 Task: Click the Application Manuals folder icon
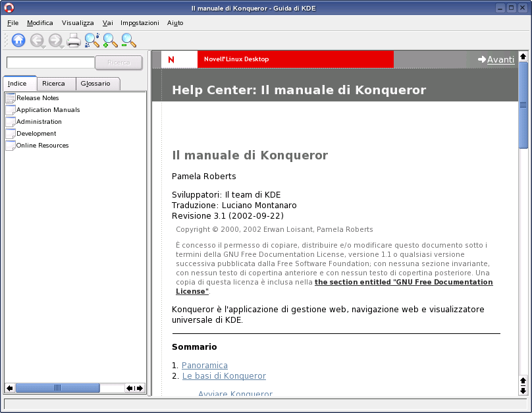click(x=11, y=109)
